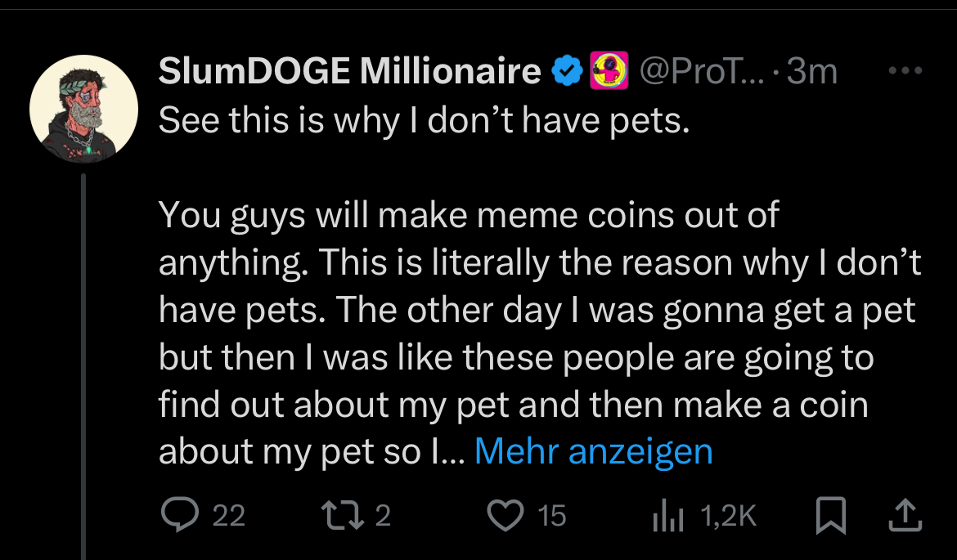Click the 1,2K views count
The width and height of the screenshot is (957, 560).
click(x=729, y=516)
